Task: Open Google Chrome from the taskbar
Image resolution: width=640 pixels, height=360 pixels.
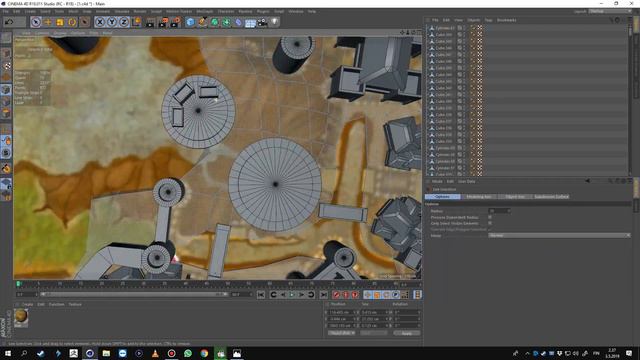Action: 204,353
